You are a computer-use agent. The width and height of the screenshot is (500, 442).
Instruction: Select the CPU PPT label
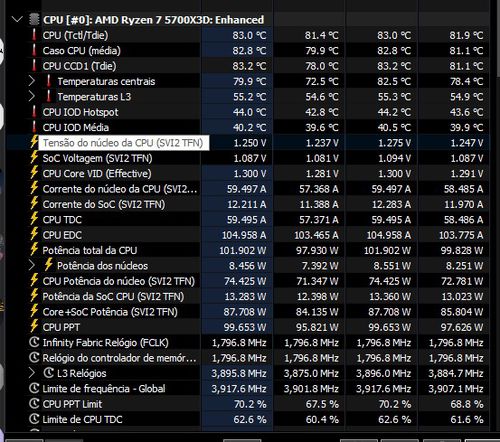(x=61, y=327)
